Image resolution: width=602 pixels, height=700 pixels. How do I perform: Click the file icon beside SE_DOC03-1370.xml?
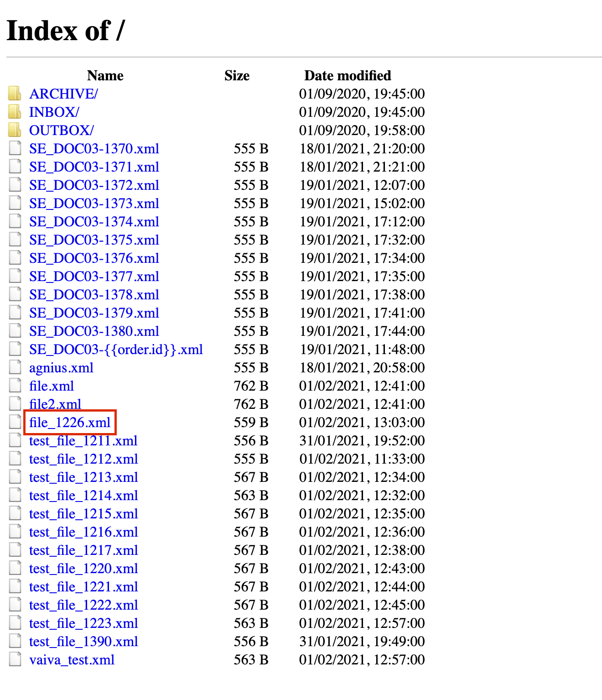(14, 148)
